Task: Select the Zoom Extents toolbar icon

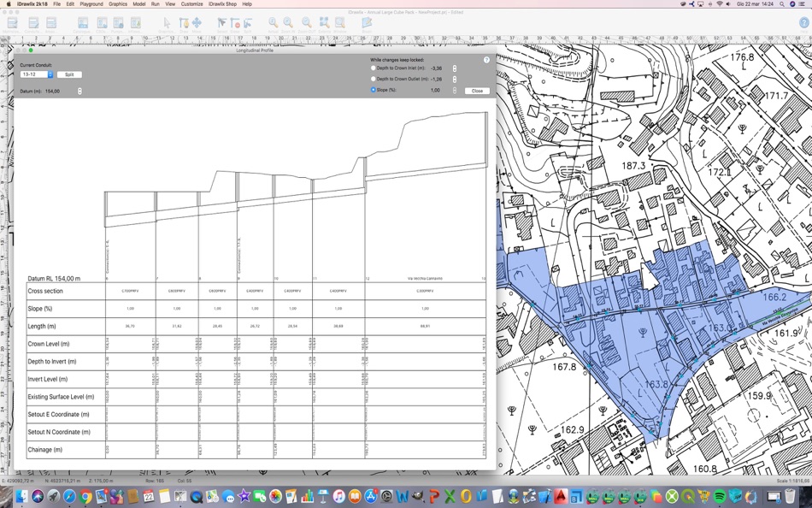Action: point(324,23)
